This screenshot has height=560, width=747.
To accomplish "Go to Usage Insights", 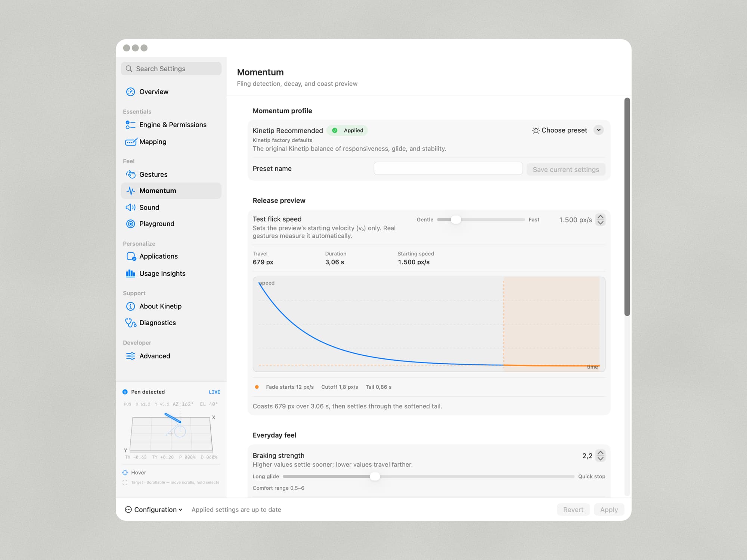I will tap(171, 274).
